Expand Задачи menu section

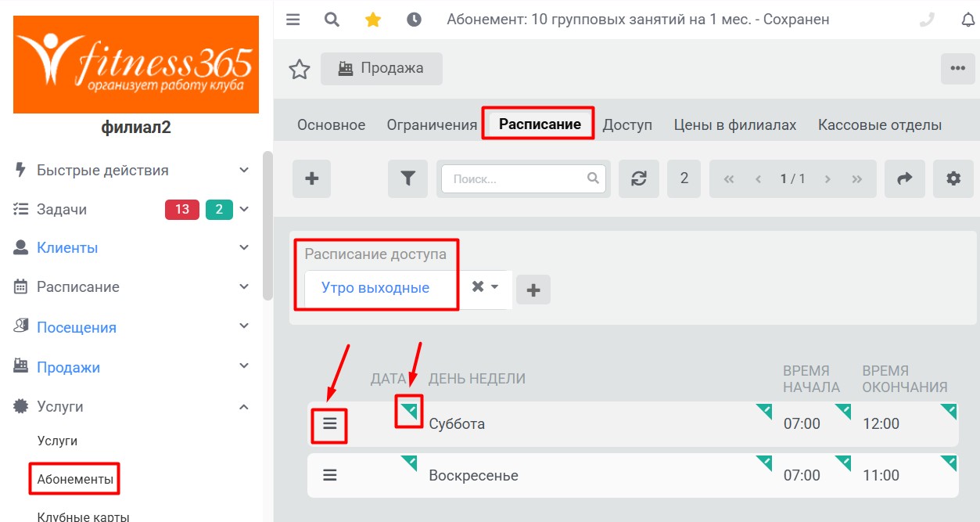coord(244,209)
